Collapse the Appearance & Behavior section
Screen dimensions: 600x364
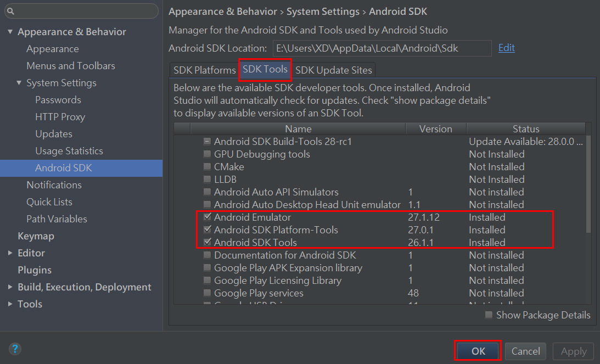[x=10, y=32]
